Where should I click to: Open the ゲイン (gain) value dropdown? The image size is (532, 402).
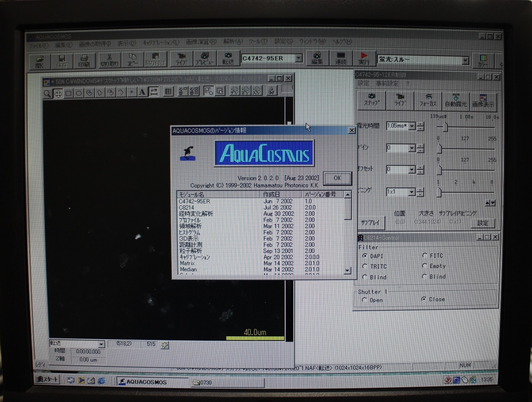pos(412,148)
